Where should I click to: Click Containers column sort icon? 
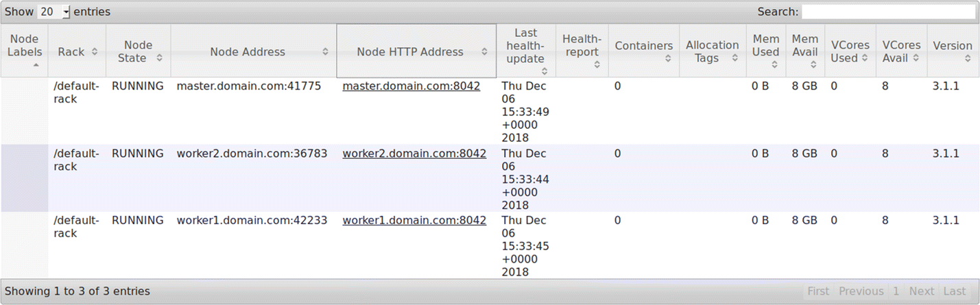coord(668,59)
